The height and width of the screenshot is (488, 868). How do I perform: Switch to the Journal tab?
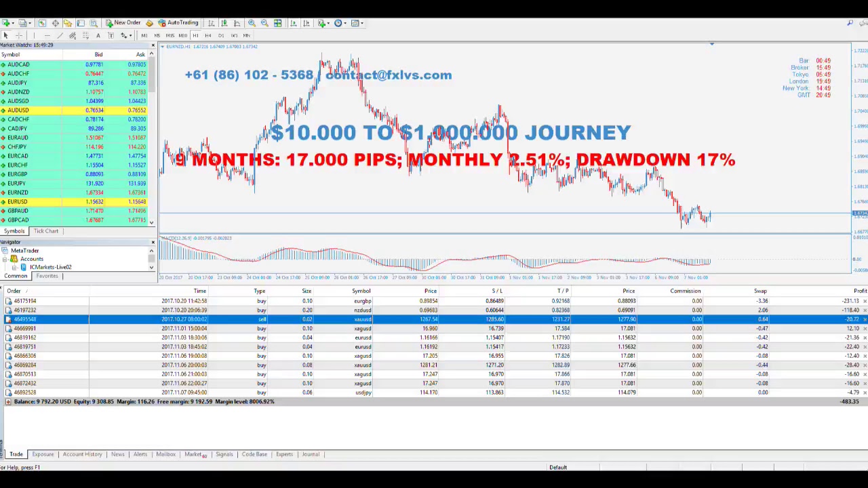point(311,454)
